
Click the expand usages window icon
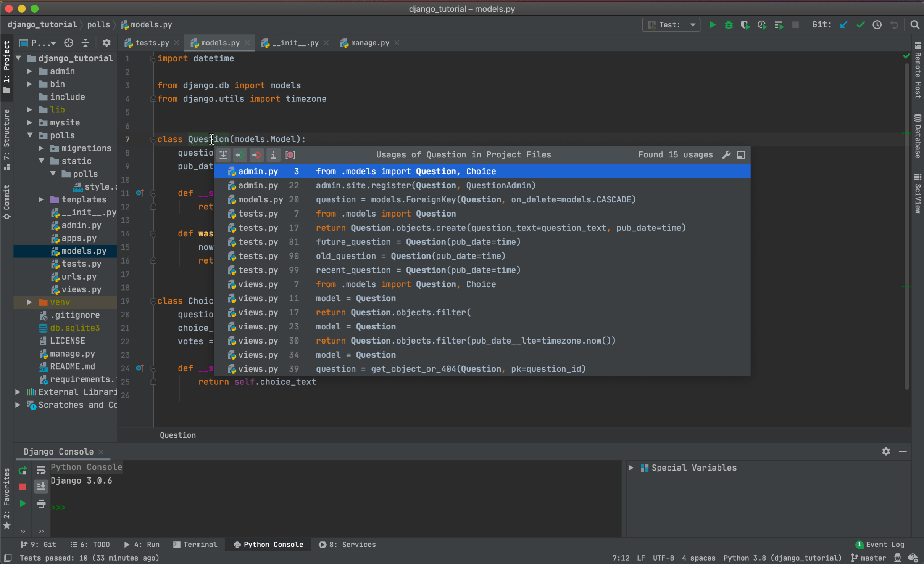[x=741, y=154]
